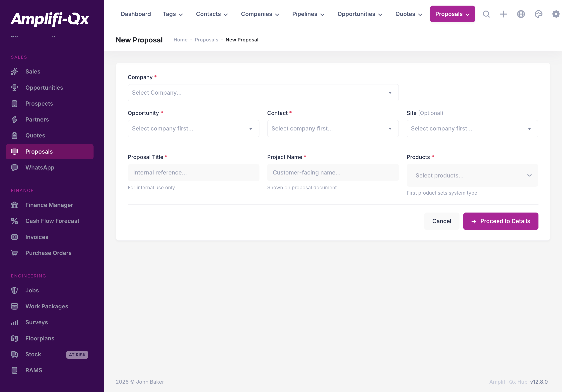The width and height of the screenshot is (562, 392).
Task: Click the Proposals breadcrumb link
Action: pyautogui.click(x=206, y=40)
